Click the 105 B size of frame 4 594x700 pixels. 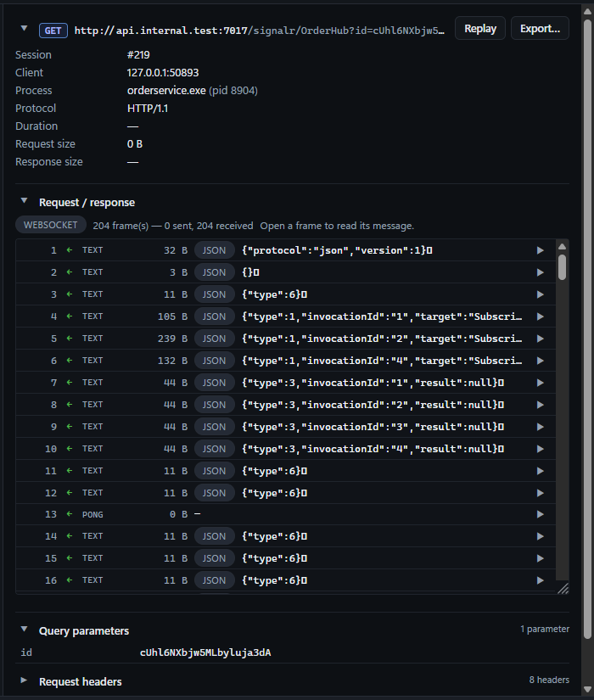click(x=172, y=316)
